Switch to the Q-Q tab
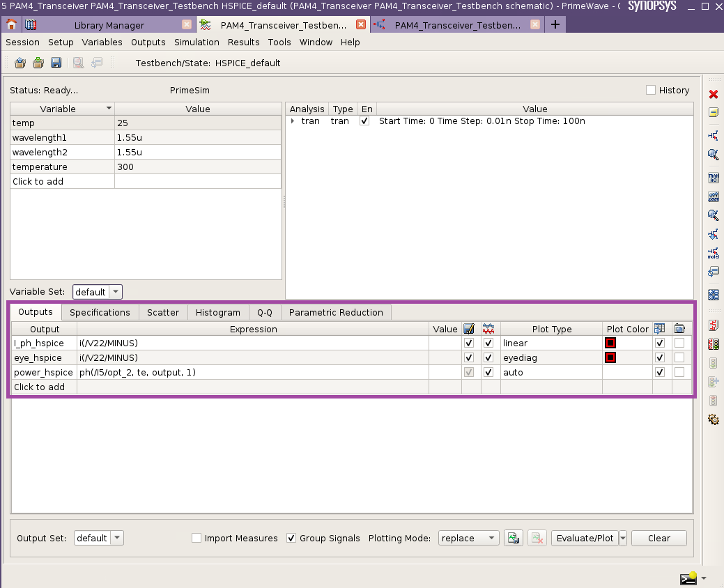Image resolution: width=724 pixels, height=588 pixels. (265, 312)
